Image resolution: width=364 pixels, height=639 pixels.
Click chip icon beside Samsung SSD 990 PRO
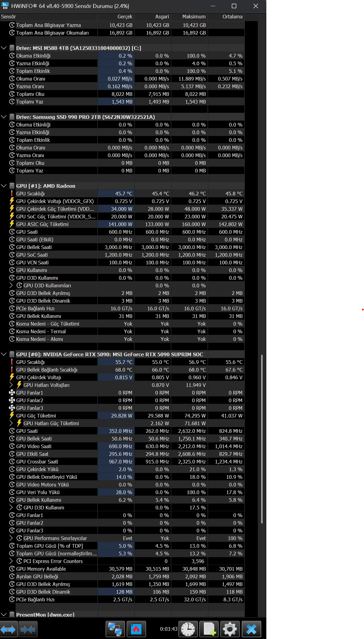[12, 117]
